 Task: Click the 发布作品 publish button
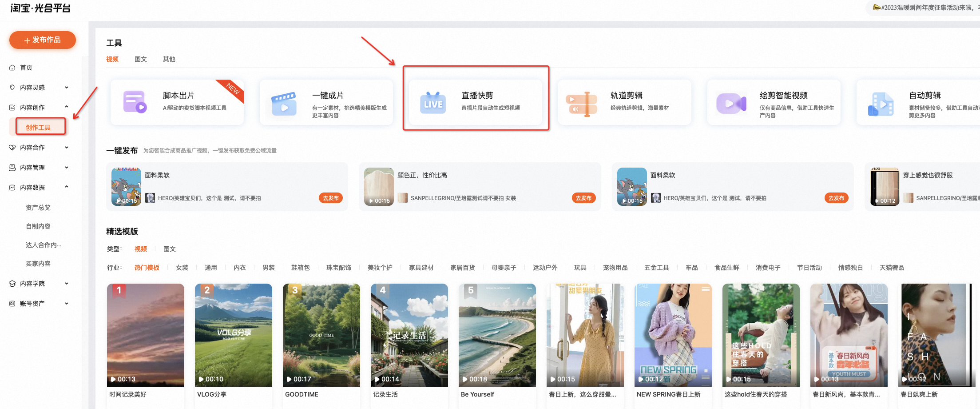43,40
